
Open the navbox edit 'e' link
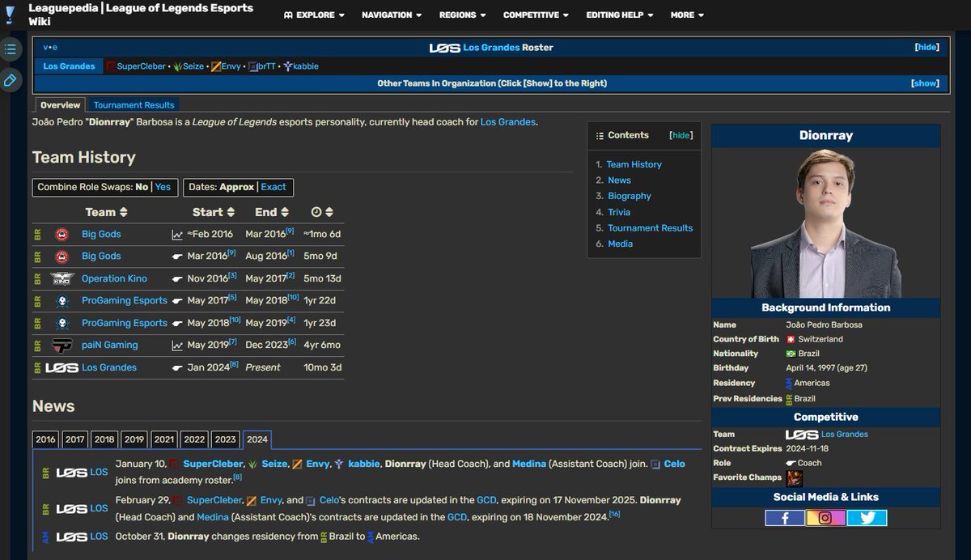point(55,47)
